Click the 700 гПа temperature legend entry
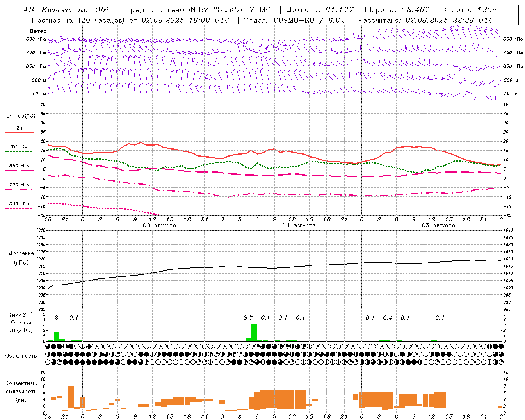This screenshot has width=525, height=420. click(x=19, y=185)
